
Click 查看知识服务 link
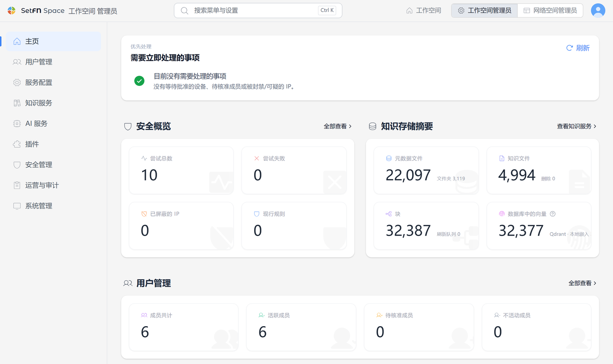tap(576, 126)
